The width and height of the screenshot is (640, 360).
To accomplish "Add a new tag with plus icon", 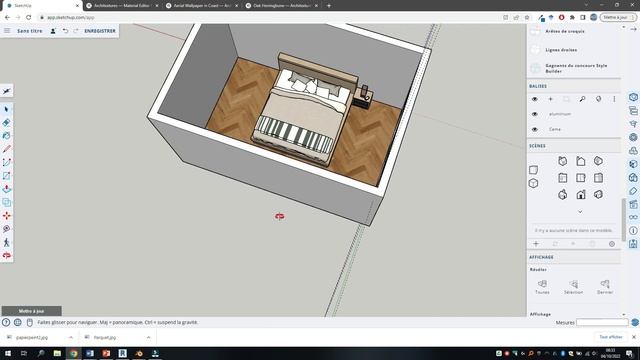I will coord(550,99).
